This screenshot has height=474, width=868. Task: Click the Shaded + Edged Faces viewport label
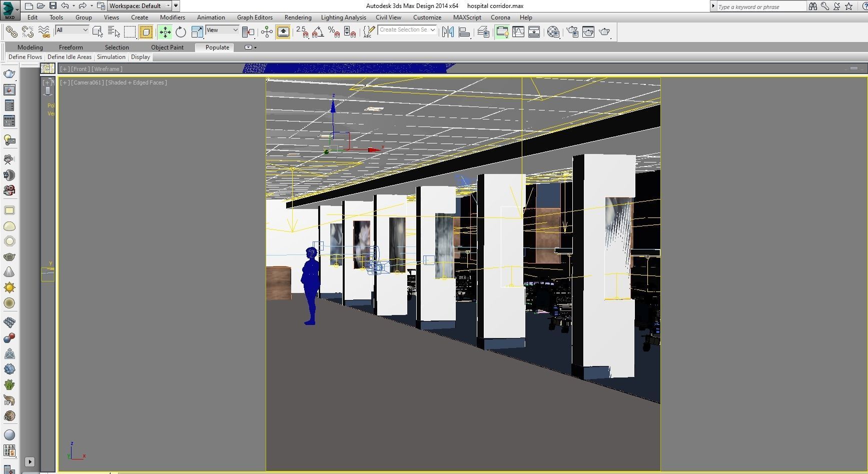pyautogui.click(x=137, y=82)
